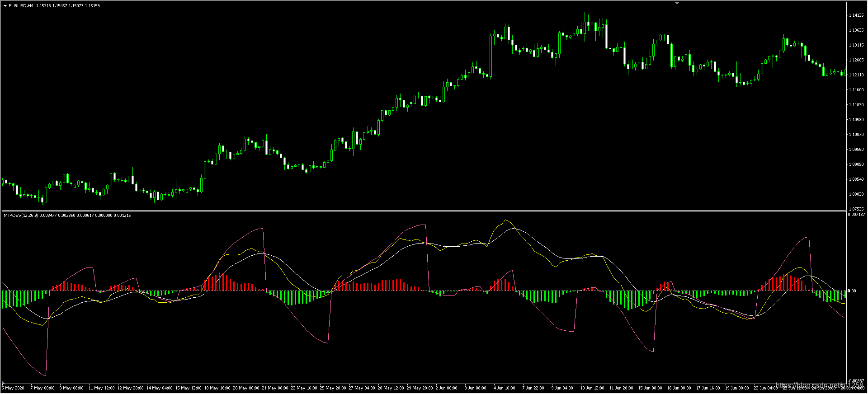Click the 1.08030 price label

coord(856,194)
